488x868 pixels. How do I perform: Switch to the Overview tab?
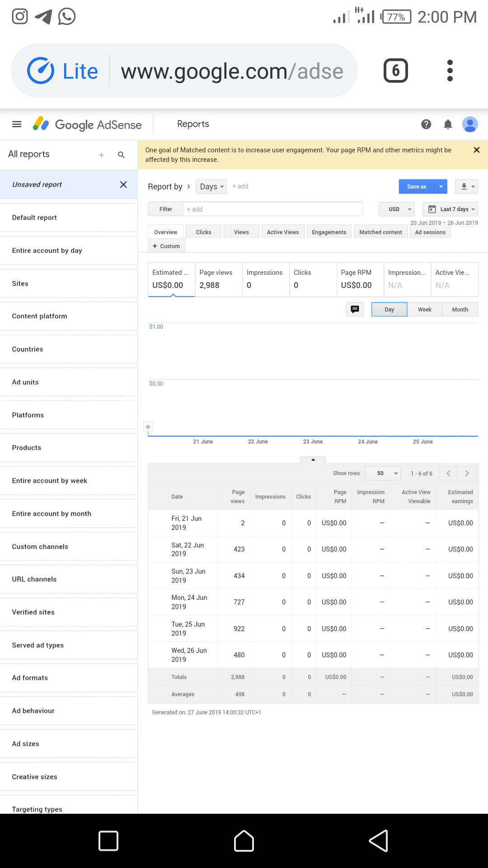point(166,232)
